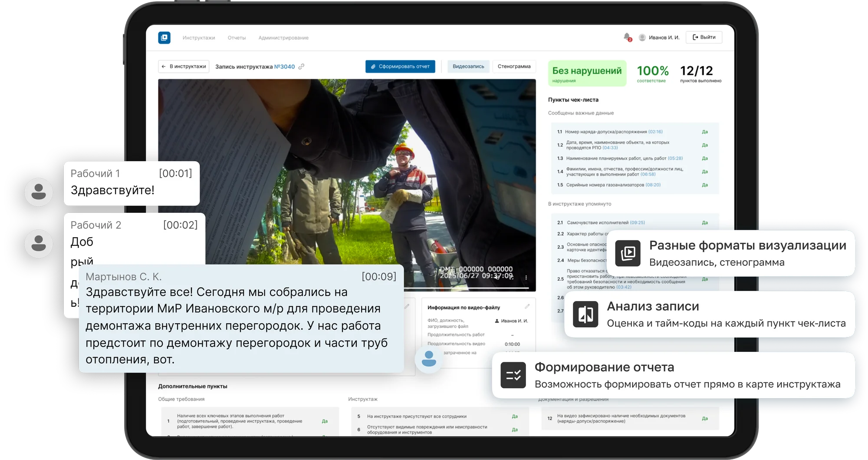Open the Инструктажи menu

pyautogui.click(x=199, y=38)
